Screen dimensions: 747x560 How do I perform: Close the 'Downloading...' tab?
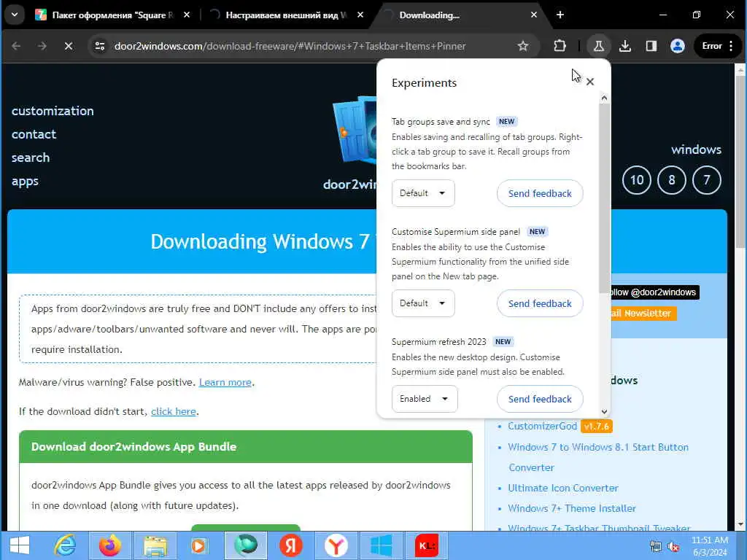534,15
